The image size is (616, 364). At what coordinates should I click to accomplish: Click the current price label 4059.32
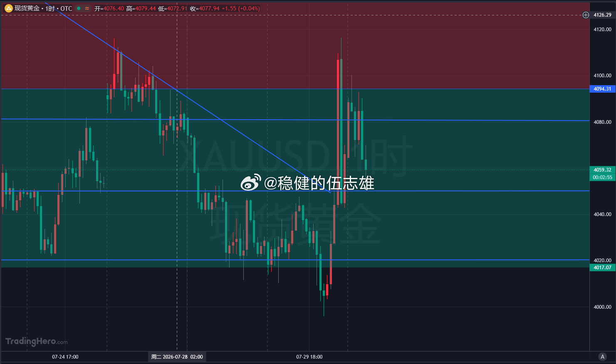(602, 170)
